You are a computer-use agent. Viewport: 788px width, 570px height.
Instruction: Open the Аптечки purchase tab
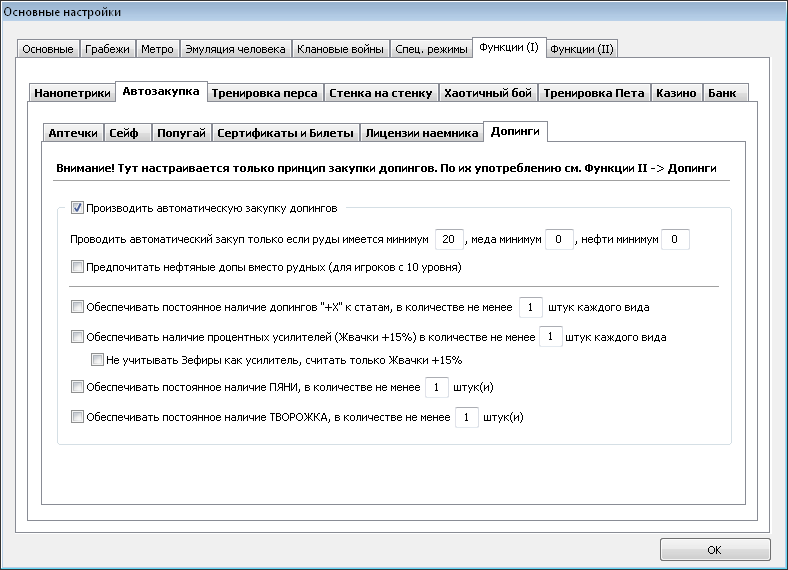pos(73,133)
